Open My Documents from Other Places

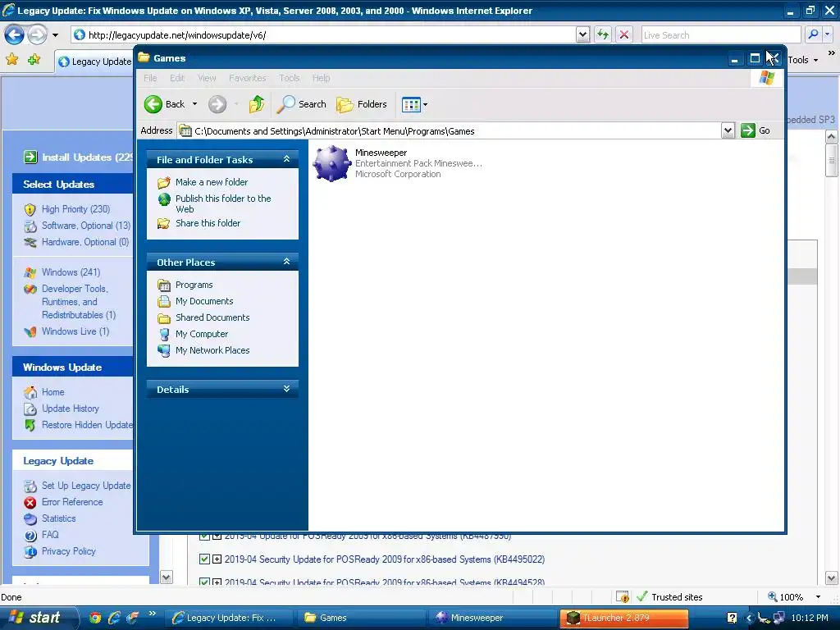(x=204, y=301)
